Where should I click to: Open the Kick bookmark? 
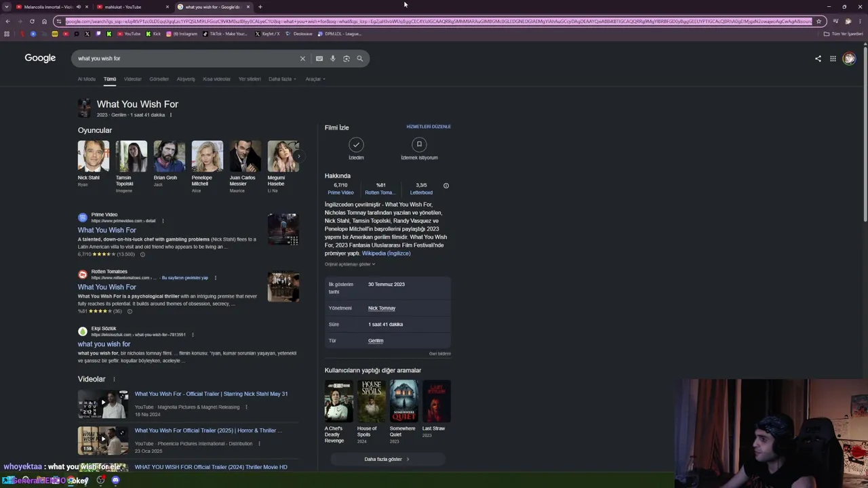point(153,34)
